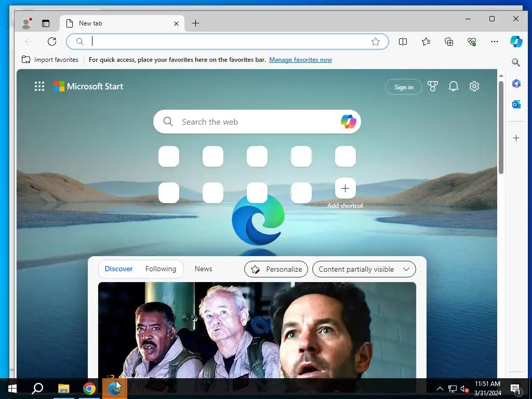Open the Windows Start menu

pyautogui.click(x=12, y=389)
